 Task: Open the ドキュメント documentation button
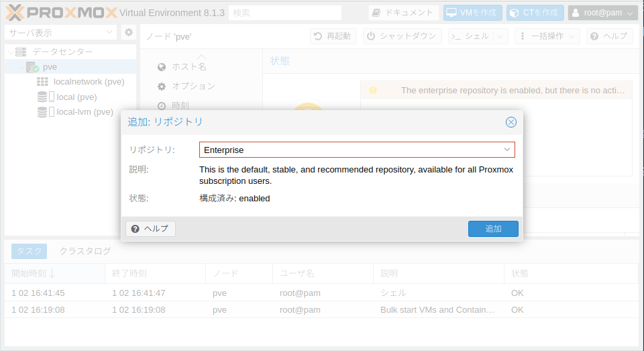pyautogui.click(x=403, y=13)
